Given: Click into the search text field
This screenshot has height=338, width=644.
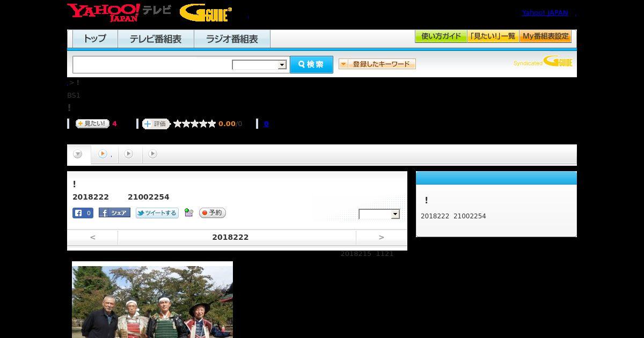Looking at the screenshot, I should pyautogui.click(x=152, y=64).
